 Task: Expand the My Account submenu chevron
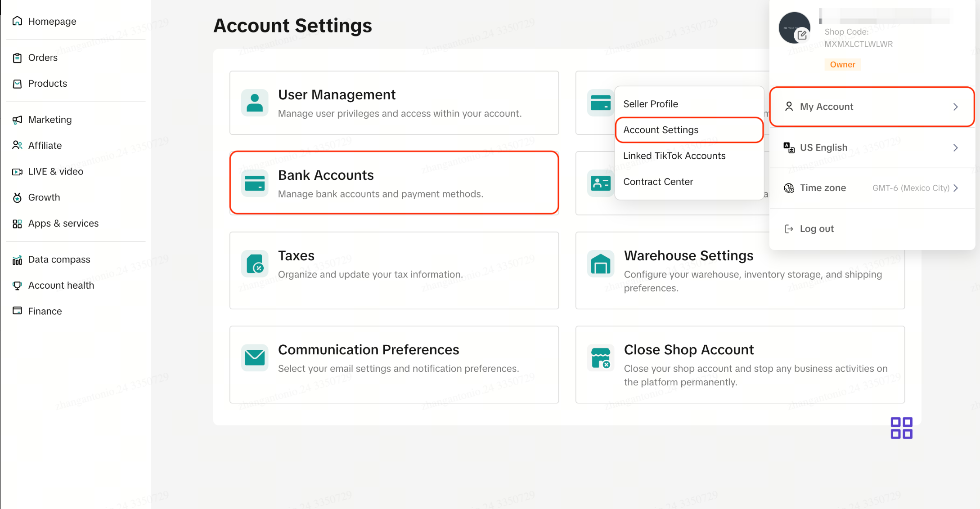956,107
